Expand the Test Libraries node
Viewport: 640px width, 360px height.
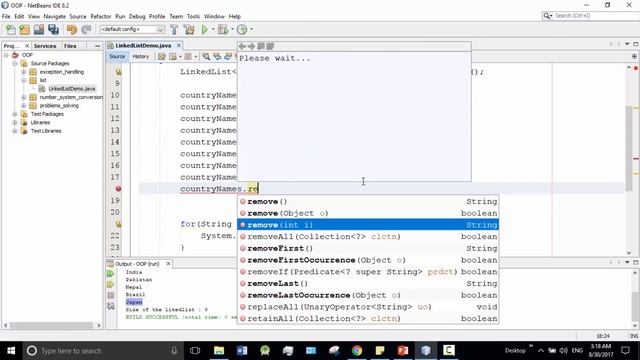15,131
